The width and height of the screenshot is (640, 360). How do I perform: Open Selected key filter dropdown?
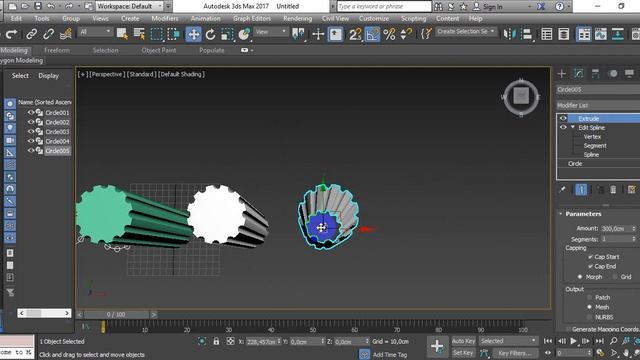coord(508,341)
